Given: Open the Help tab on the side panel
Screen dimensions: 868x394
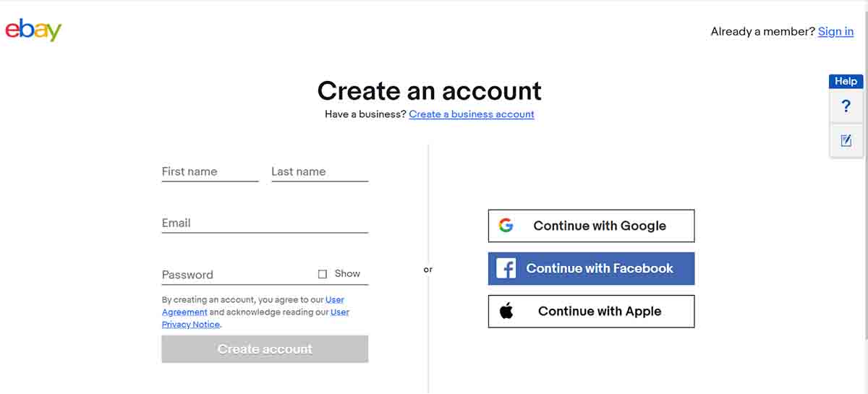Looking at the screenshot, I should 846,81.
